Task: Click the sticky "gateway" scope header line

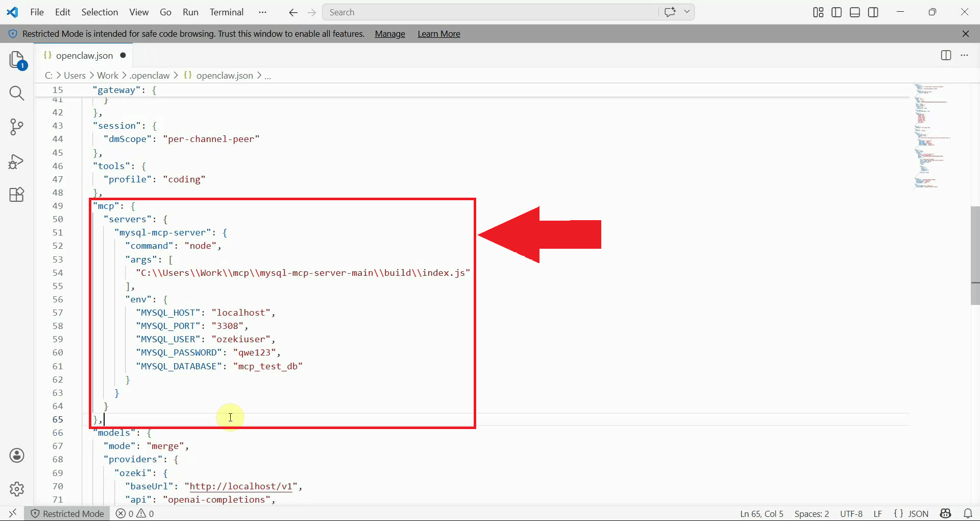Action: (472, 90)
